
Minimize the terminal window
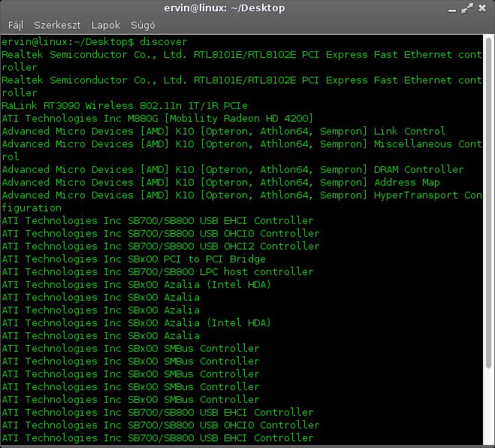coord(452,11)
